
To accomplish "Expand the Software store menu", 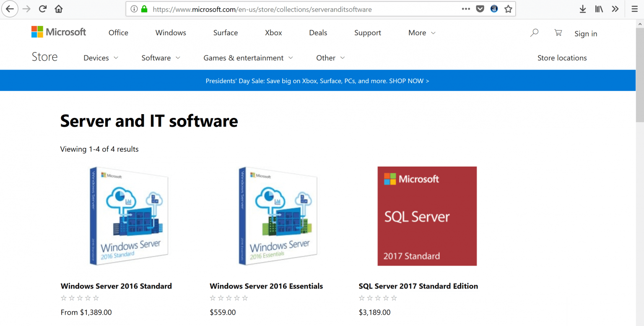I will [161, 58].
